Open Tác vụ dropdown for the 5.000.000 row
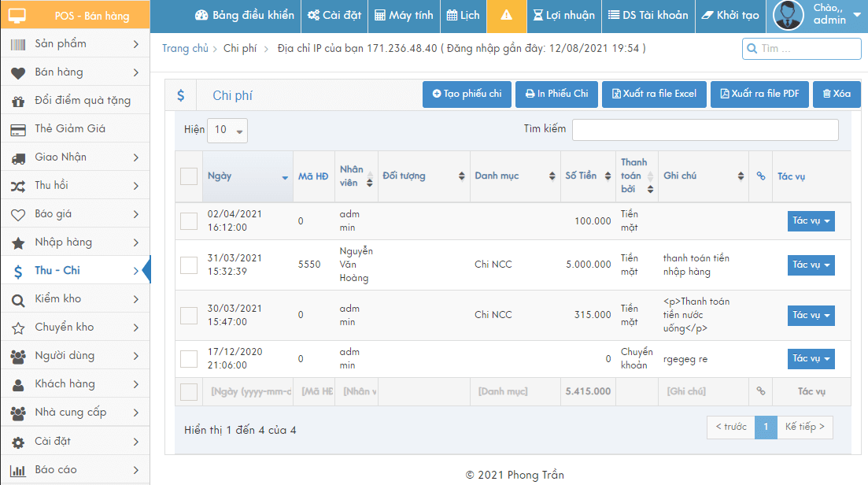This screenshot has width=868, height=485. tap(811, 265)
